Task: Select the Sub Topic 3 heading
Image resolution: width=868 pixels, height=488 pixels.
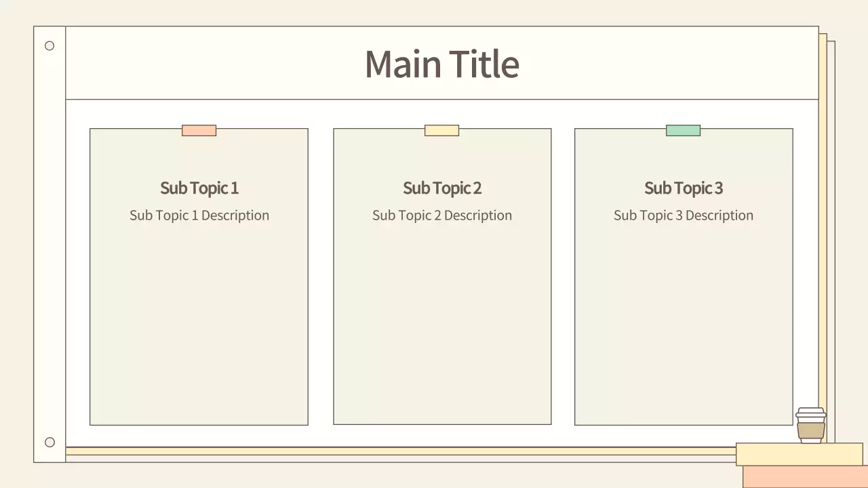Action: tap(683, 188)
